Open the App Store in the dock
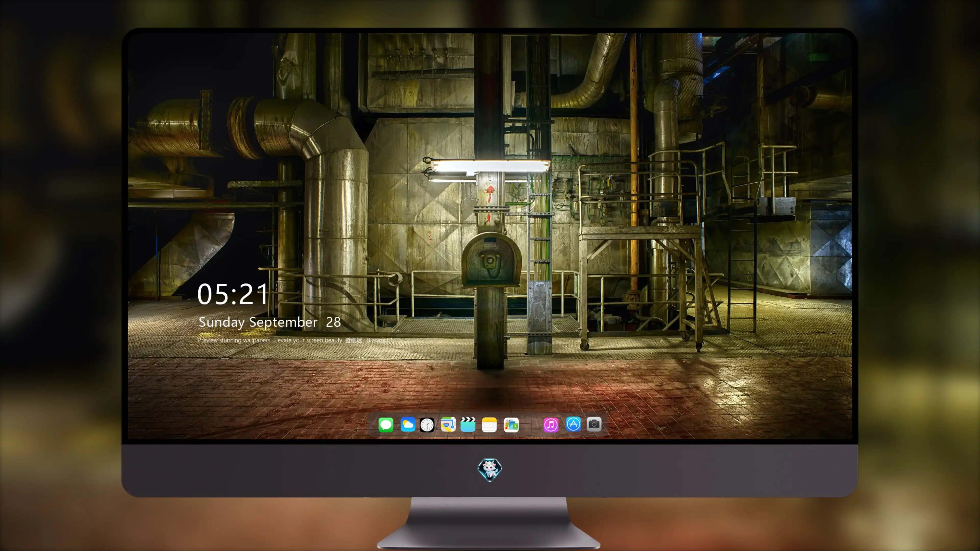 coord(573,424)
